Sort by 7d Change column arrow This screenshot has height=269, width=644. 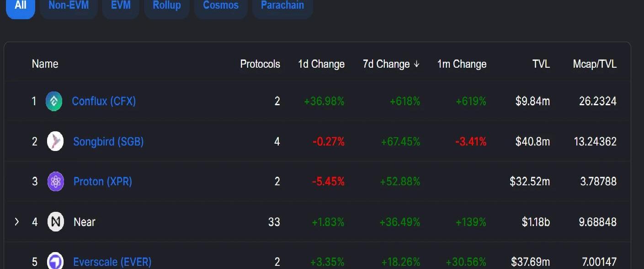coord(416,64)
